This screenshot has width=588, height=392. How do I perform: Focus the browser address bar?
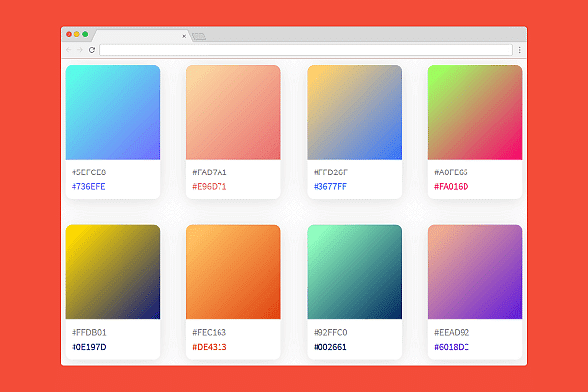click(304, 49)
